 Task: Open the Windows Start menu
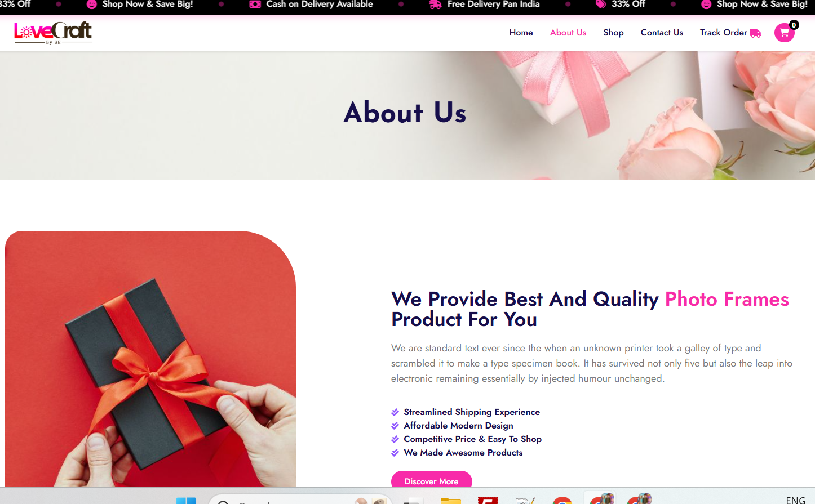[x=186, y=500]
